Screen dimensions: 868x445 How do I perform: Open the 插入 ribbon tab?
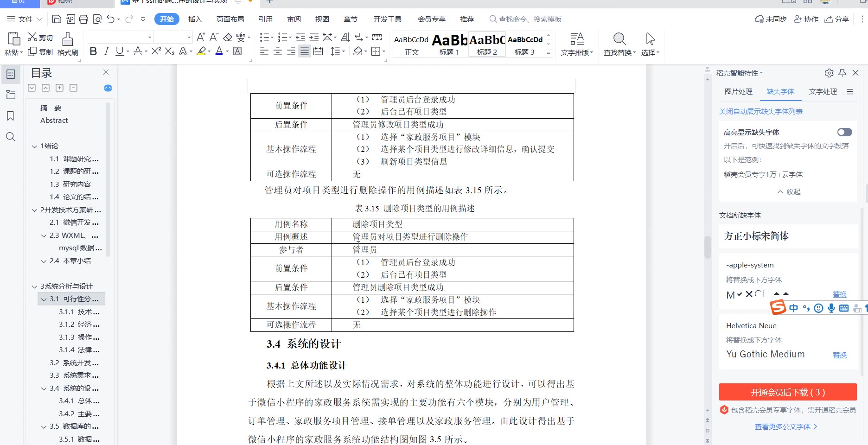[x=195, y=19]
